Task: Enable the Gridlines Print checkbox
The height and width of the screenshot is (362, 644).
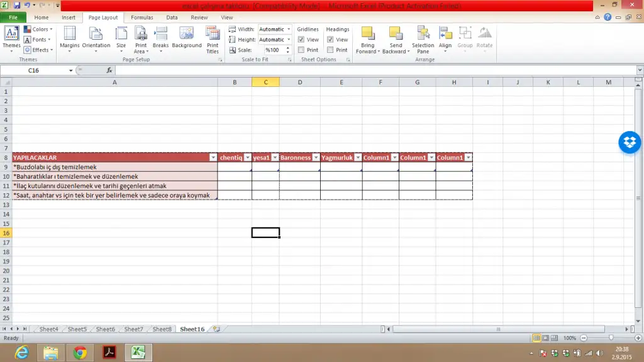Action: coord(301,50)
